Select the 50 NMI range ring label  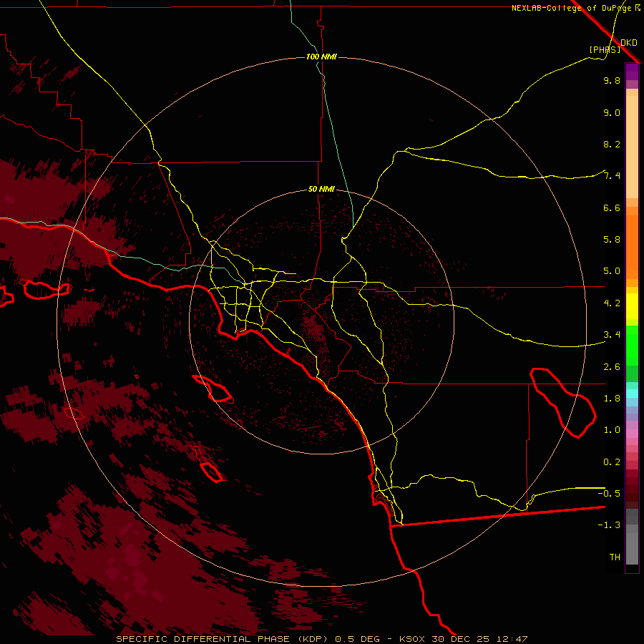pyautogui.click(x=321, y=189)
